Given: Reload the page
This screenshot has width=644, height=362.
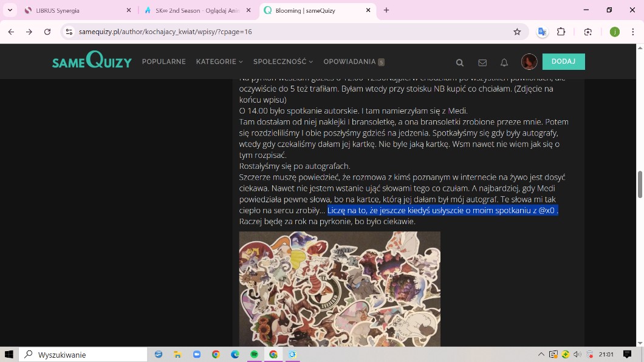Looking at the screenshot, I should (x=47, y=32).
